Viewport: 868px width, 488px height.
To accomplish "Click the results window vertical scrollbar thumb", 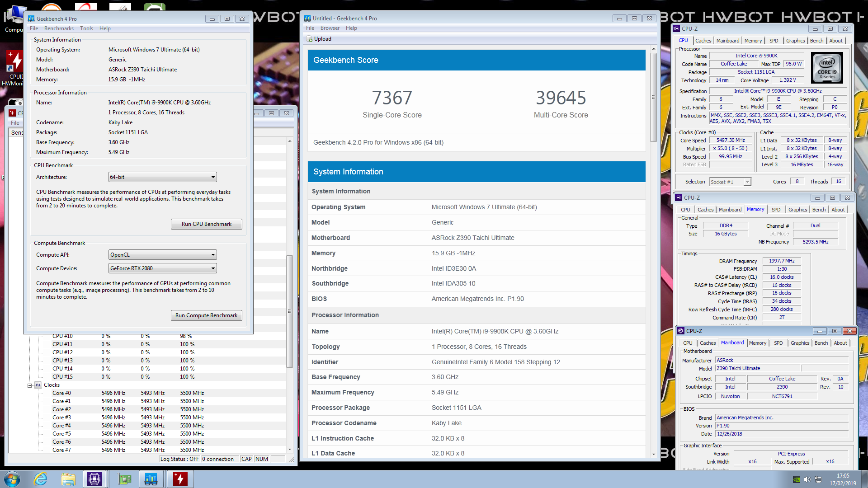I will [x=653, y=97].
